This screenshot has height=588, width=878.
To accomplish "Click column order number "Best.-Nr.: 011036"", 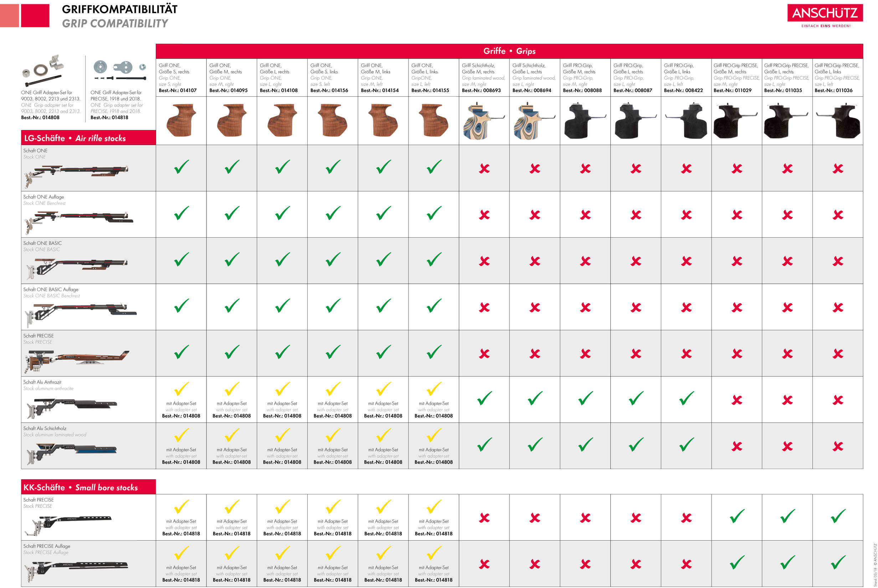I will [x=833, y=91].
